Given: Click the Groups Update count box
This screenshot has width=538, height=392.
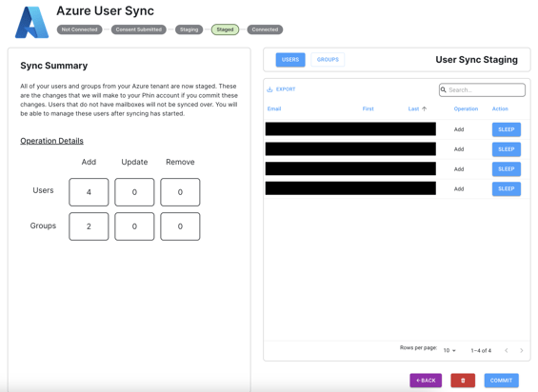Looking at the screenshot, I should tap(134, 226).
